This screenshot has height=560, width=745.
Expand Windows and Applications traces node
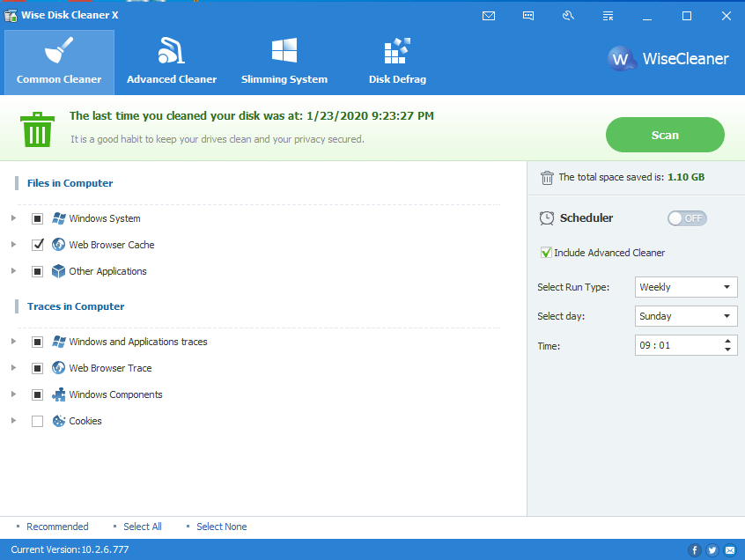coord(14,341)
